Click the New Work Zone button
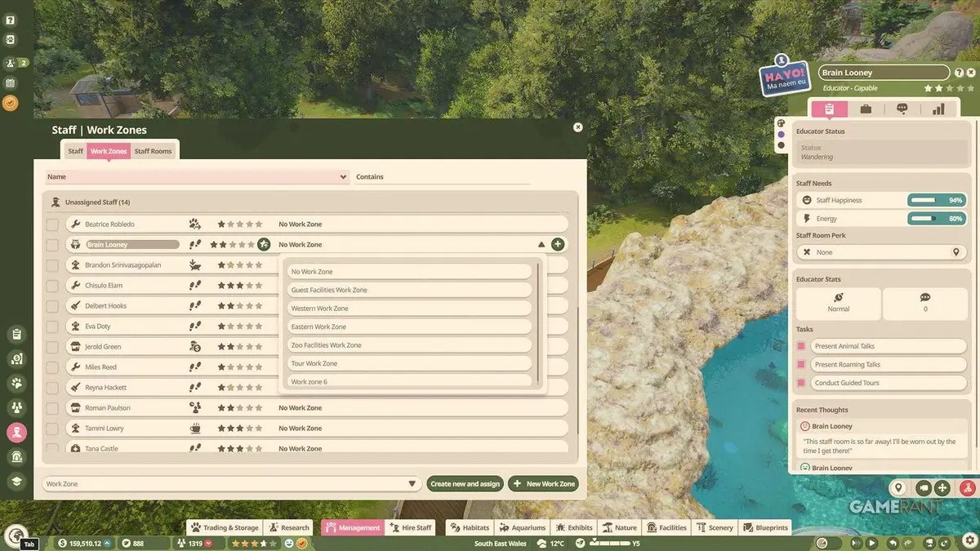The height and width of the screenshot is (551, 980). pyautogui.click(x=543, y=483)
